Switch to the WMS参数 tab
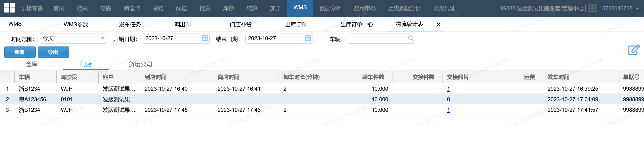644x147 pixels. point(76,24)
